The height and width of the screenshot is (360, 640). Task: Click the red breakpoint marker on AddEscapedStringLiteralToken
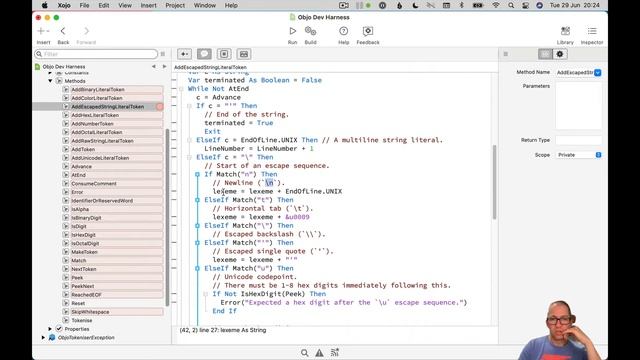click(160, 107)
